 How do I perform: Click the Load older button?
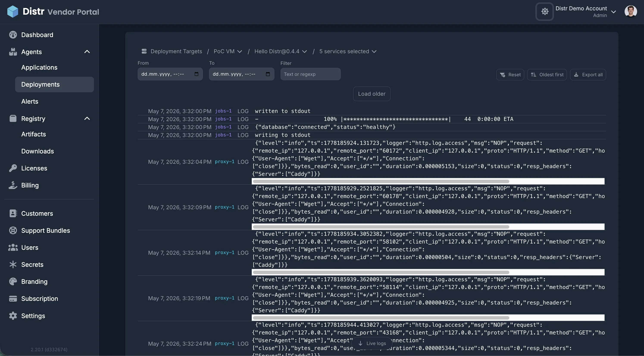[372, 94]
